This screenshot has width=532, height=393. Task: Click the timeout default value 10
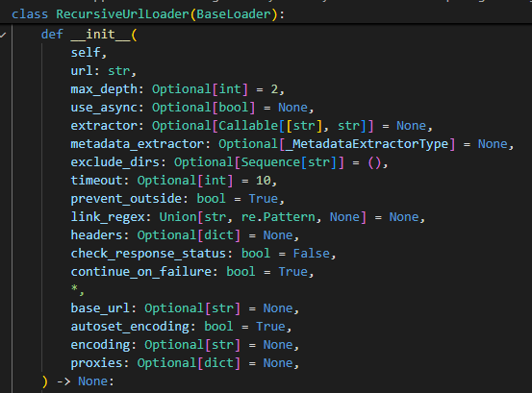pyautogui.click(x=264, y=181)
